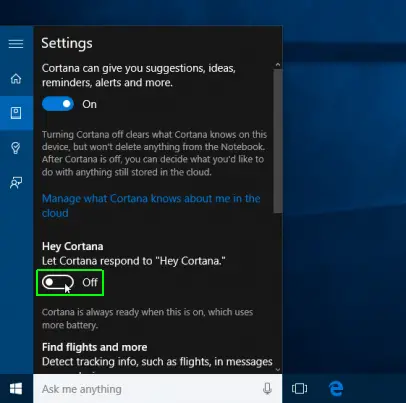Screen dimensions: 406x403
Task: Go to Cortana Home icon
Action: [x=16, y=79]
